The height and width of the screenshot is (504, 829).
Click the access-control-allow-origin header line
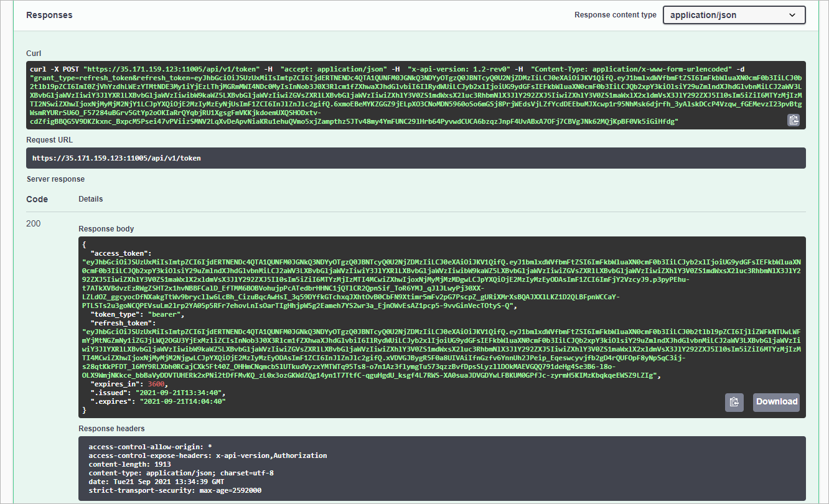point(151,447)
